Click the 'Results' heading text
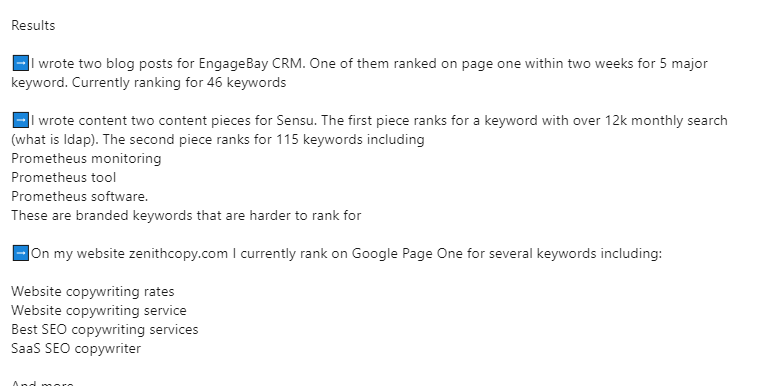Viewport: 765px width, 386px height. (33, 25)
